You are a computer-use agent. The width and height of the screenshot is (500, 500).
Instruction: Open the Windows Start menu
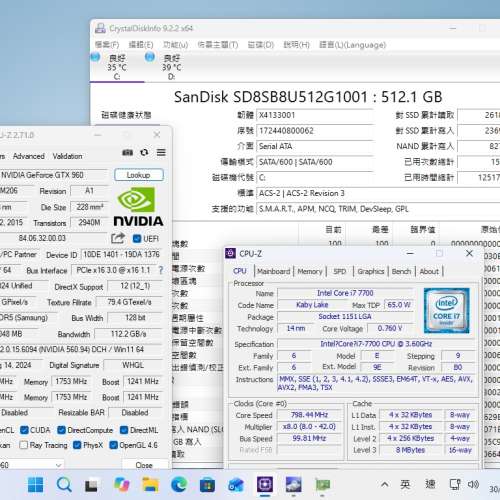click(x=35, y=484)
